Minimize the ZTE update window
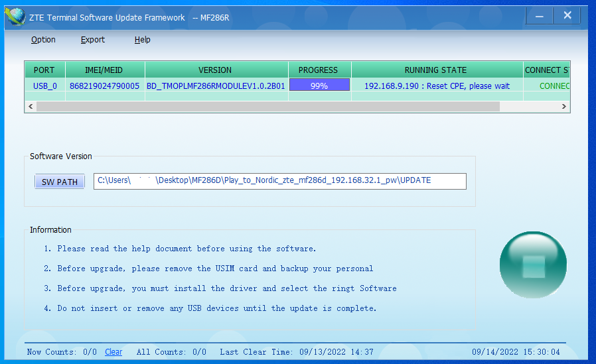596x364 pixels. [x=540, y=16]
